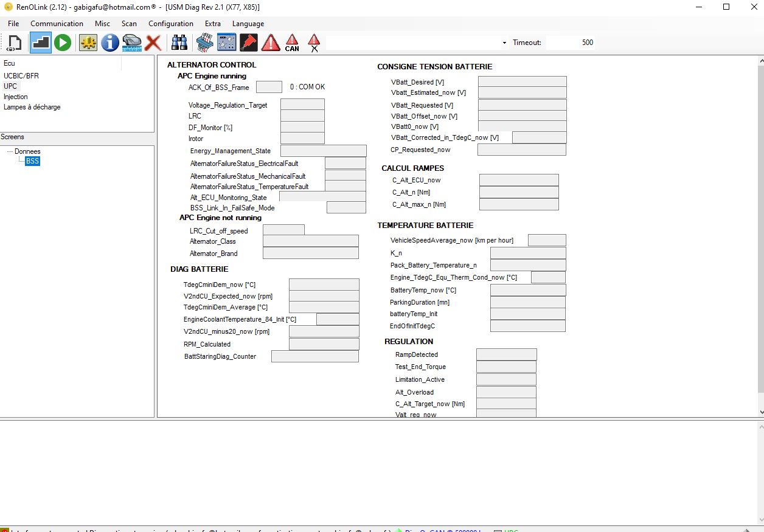Select Lampes à décharge ECU entry
The image size is (764, 532).
[32, 107]
